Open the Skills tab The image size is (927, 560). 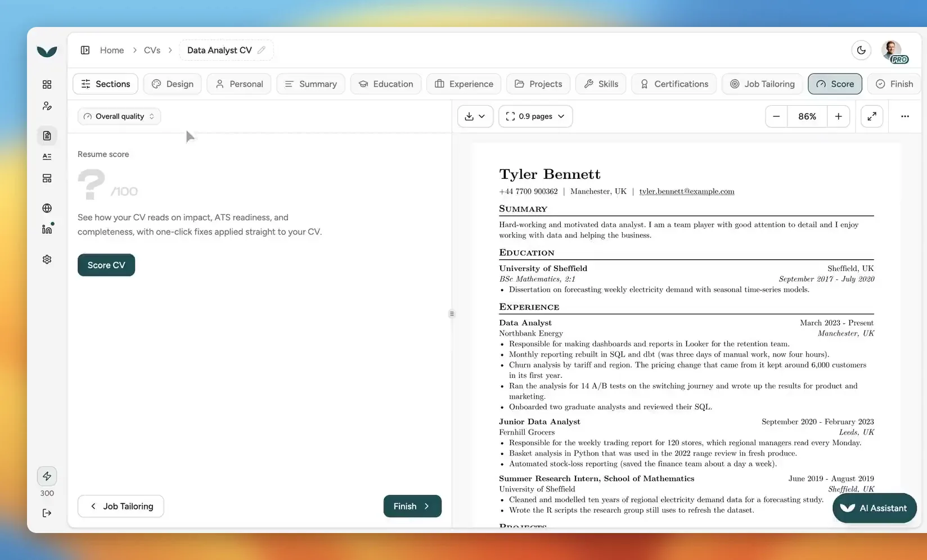(601, 84)
